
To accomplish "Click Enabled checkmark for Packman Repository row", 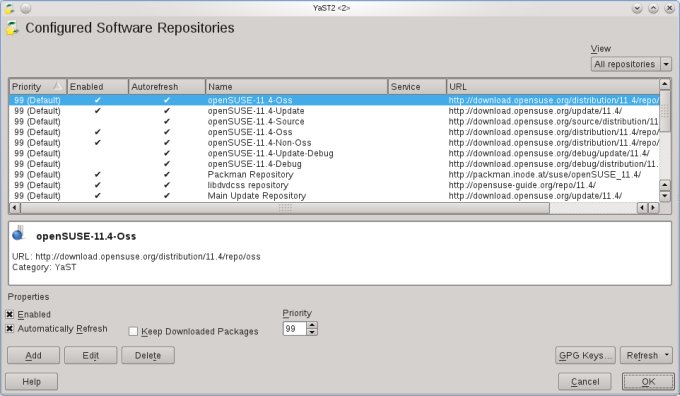I will pyautogui.click(x=98, y=174).
